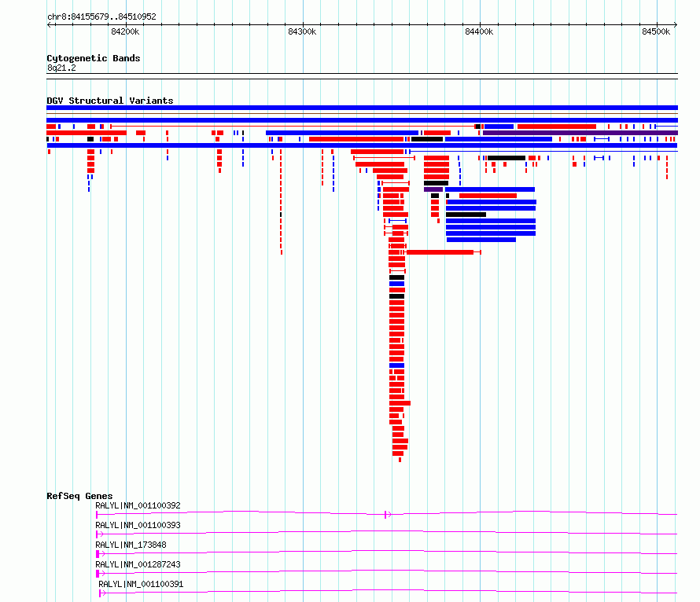Select the 8q21.2 band label

(61, 68)
